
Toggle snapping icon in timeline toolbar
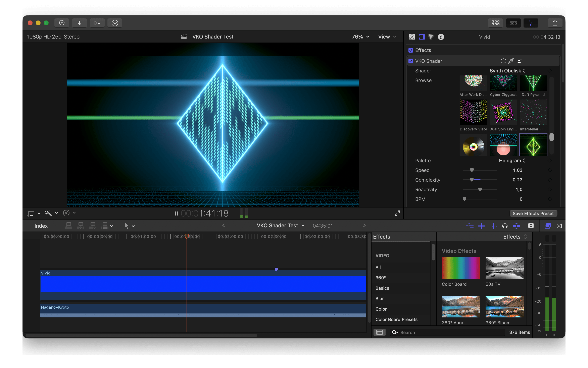pyautogui.click(x=516, y=226)
